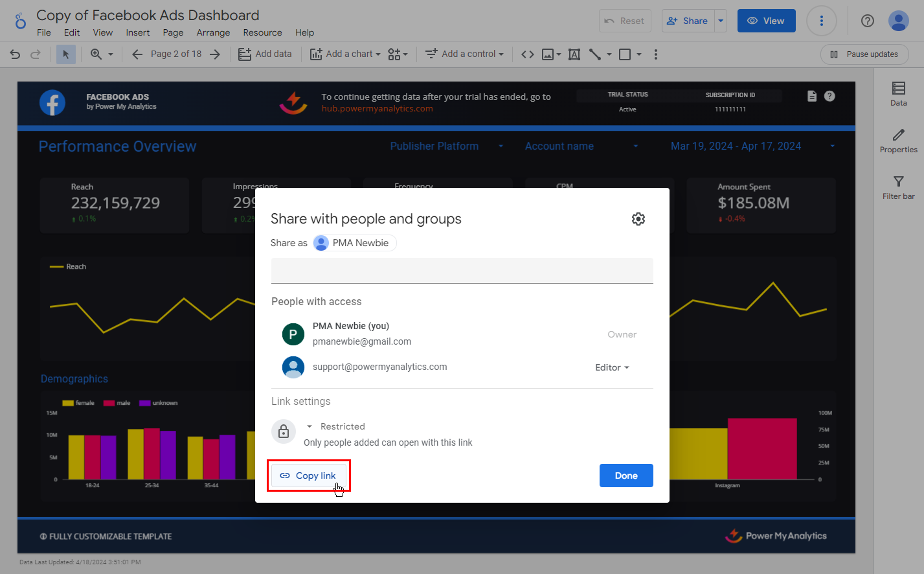Open the Filter bar panel
924x574 pixels.
(x=898, y=187)
